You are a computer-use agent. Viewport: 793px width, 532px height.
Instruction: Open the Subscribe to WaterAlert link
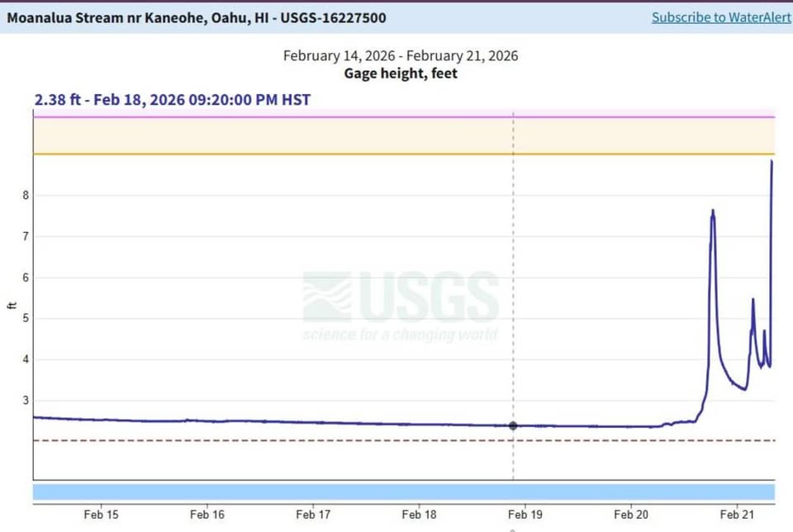721,17
